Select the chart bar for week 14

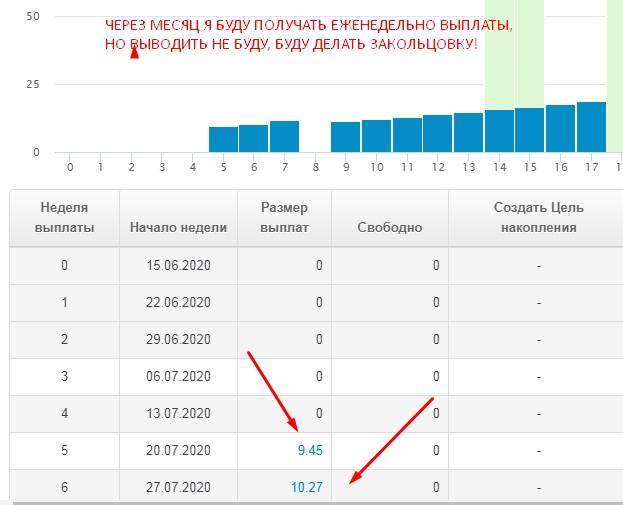pos(499,131)
